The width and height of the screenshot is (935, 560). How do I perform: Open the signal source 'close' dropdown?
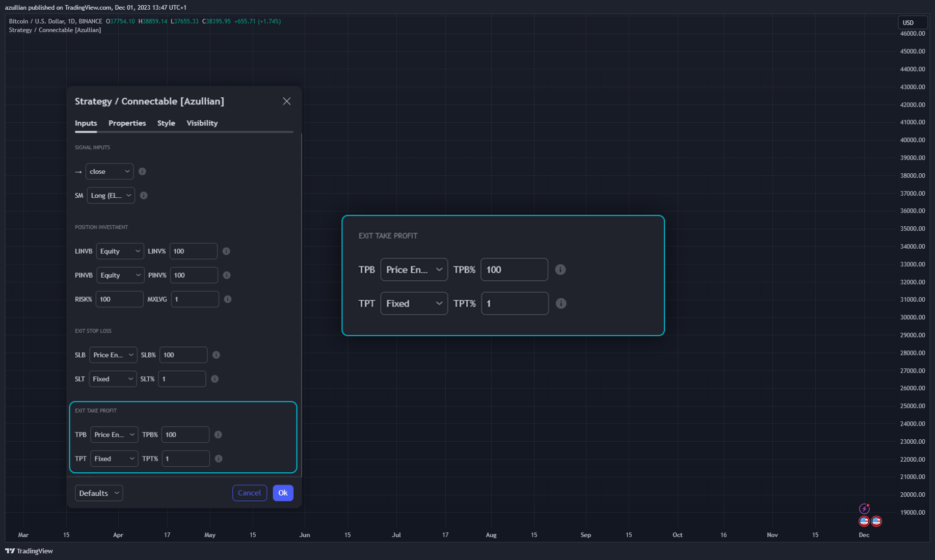(x=110, y=171)
